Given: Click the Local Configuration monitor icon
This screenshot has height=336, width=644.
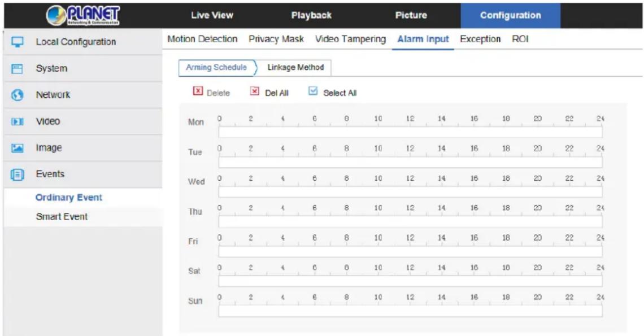Looking at the screenshot, I should [18, 42].
